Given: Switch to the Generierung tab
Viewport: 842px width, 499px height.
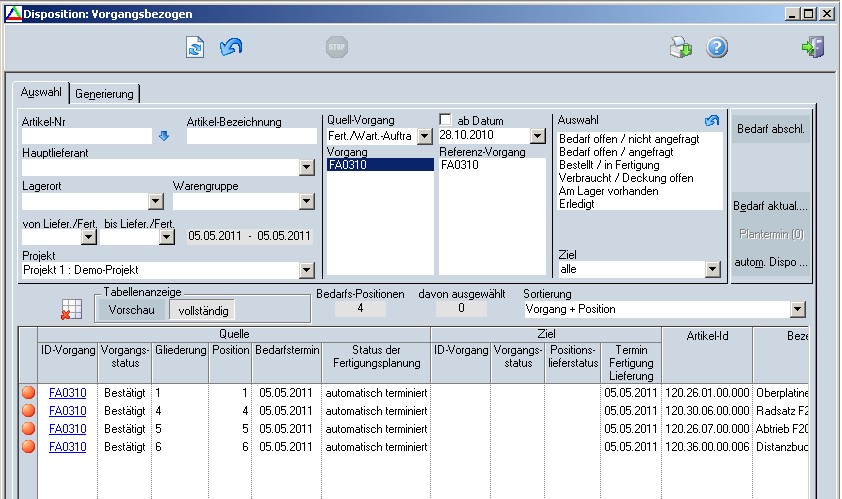Looking at the screenshot, I should click(106, 93).
